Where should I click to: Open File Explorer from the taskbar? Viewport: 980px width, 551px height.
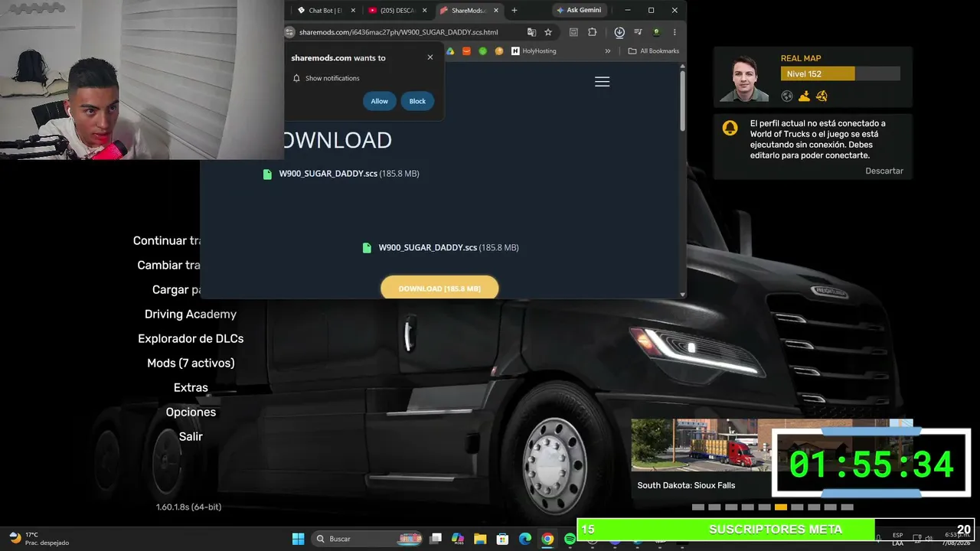point(480,539)
